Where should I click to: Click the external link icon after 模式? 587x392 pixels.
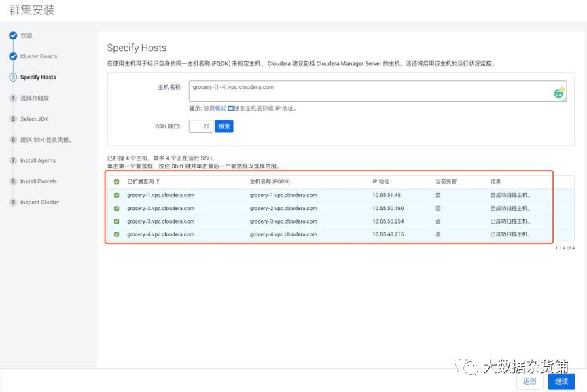(x=230, y=109)
